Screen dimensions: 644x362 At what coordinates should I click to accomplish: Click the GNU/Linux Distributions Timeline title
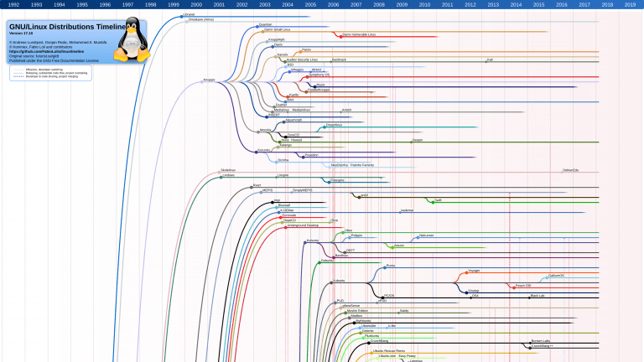click(67, 27)
